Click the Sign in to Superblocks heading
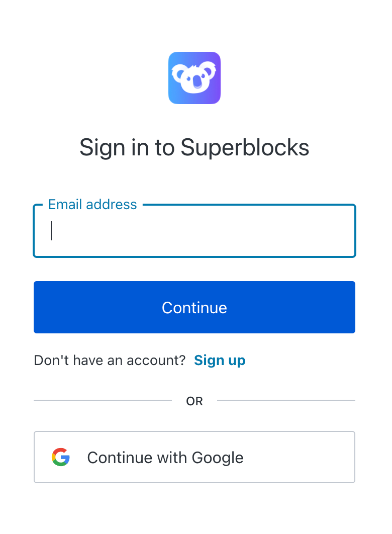 (x=194, y=147)
